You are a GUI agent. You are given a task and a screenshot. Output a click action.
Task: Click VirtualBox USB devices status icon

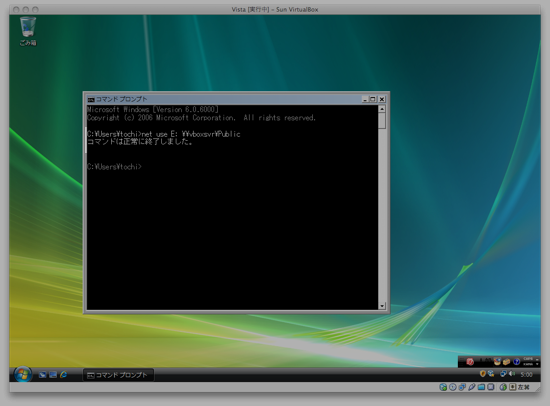(472, 387)
